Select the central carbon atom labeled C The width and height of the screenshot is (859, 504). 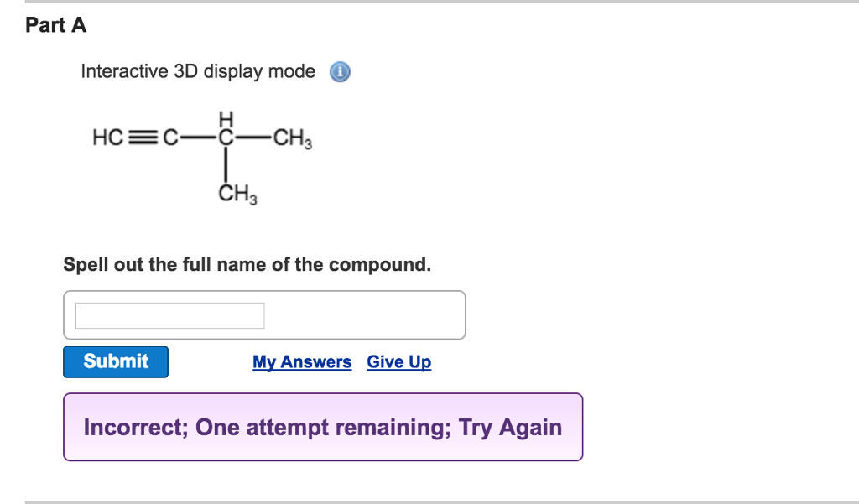(224, 136)
